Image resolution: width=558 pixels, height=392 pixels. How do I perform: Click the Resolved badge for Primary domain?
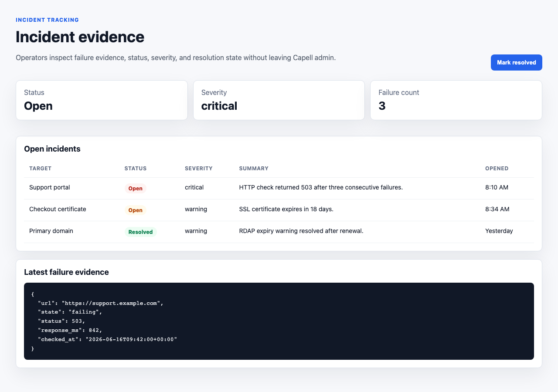pyautogui.click(x=140, y=232)
